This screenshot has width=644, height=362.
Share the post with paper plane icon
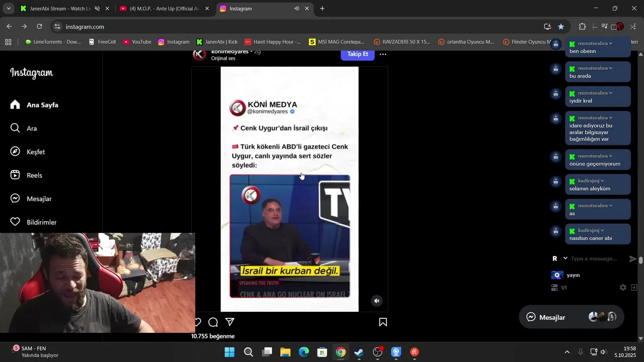coord(230,322)
